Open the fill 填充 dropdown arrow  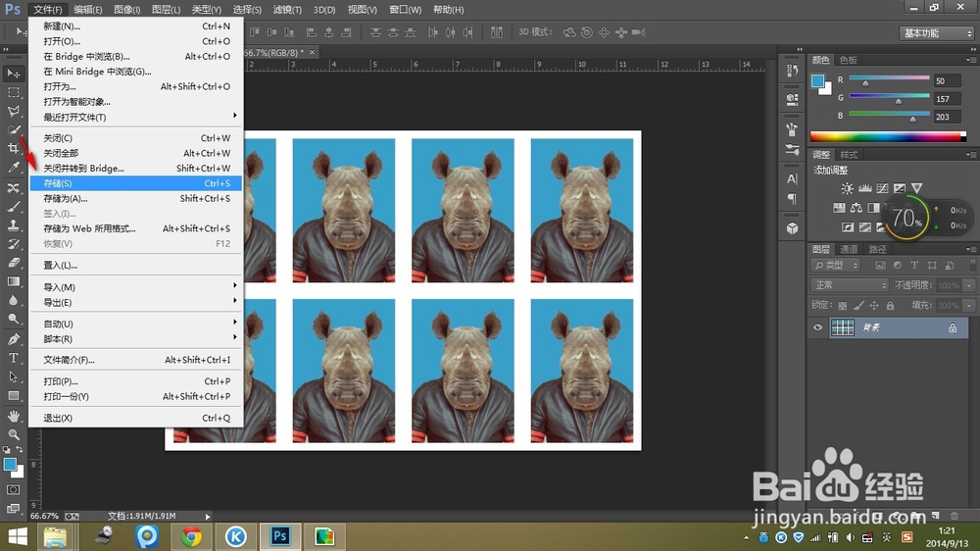click(969, 306)
